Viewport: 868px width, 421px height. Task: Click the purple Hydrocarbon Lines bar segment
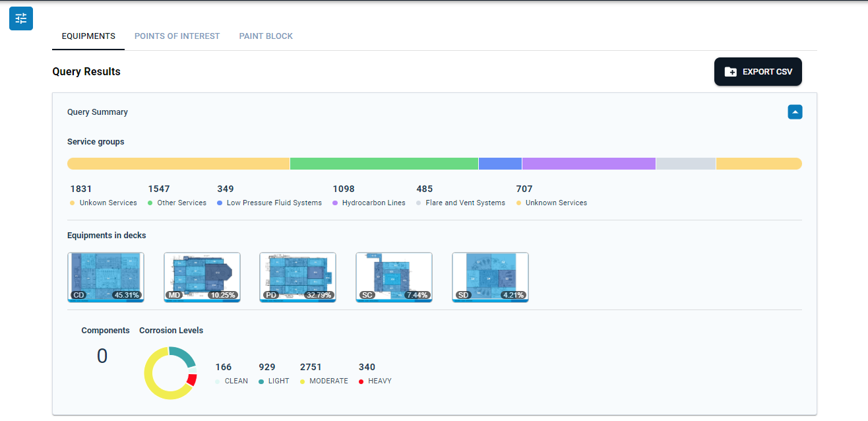pos(589,164)
